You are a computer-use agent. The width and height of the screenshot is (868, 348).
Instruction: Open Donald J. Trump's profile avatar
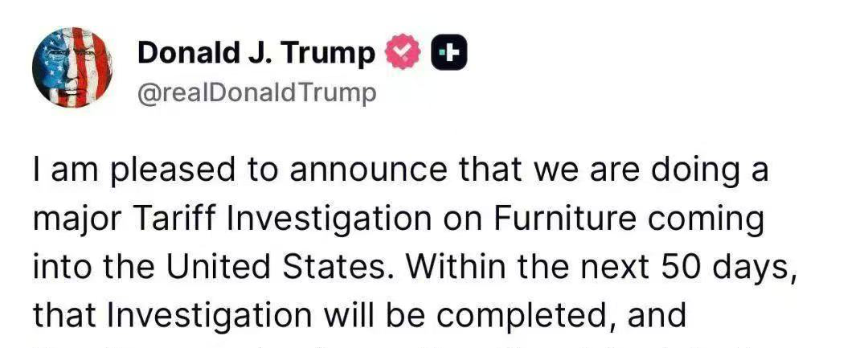[72, 68]
